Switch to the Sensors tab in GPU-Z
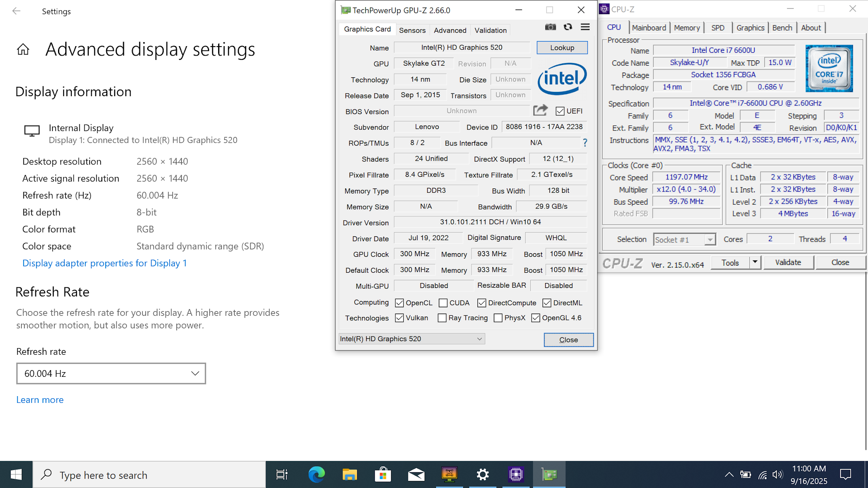Image resolution: width=868 pixels, height=488 pixels. tap(412, 30)
